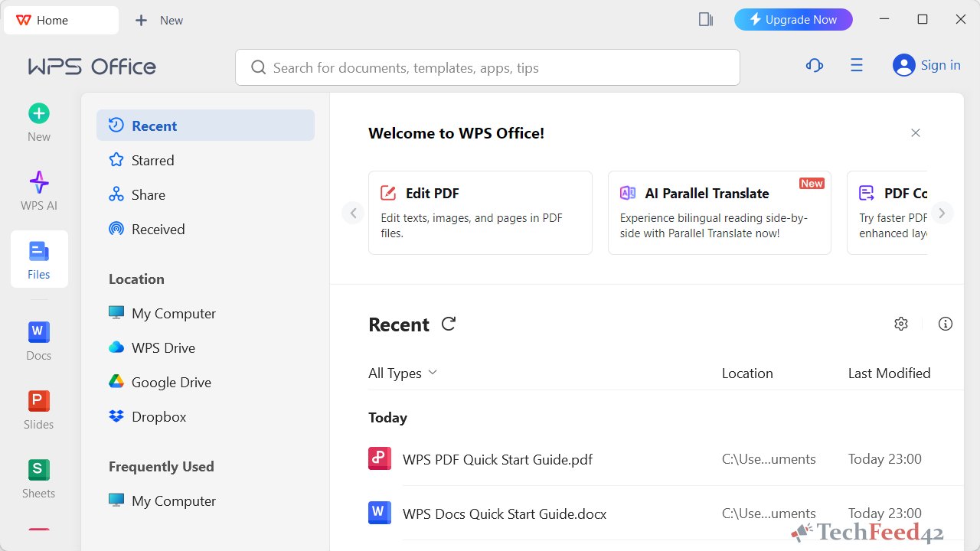Viewport: 980px width, 551px height.
Task: Click Today 23:00 on the docx row
Action: pos(884,514)
